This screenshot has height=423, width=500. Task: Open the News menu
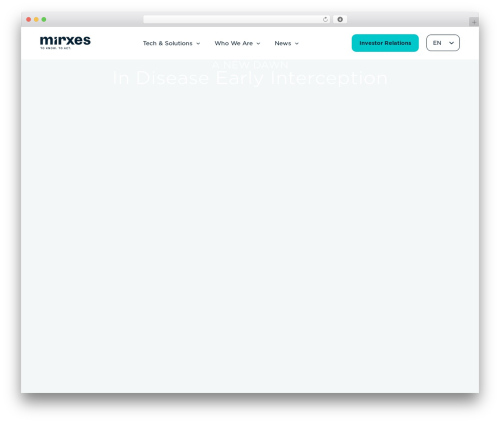[x=286, y=43]
